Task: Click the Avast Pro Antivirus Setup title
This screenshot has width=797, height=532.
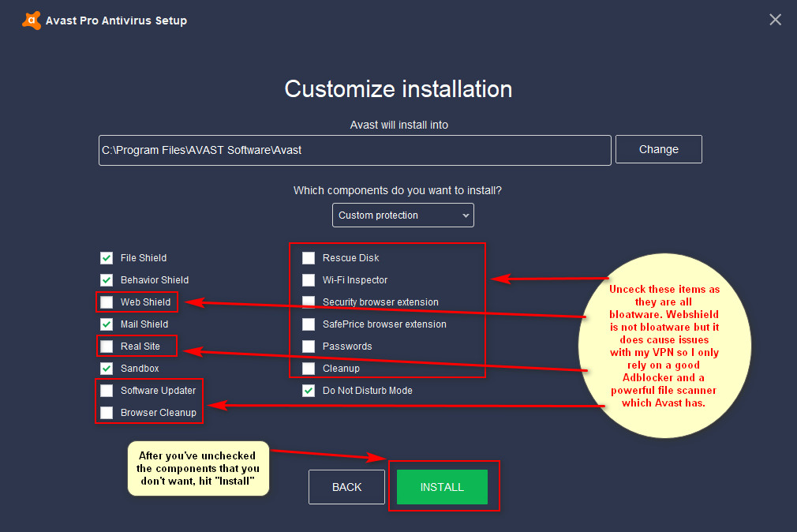Action: pyautogui.click(x=117, y=21)
